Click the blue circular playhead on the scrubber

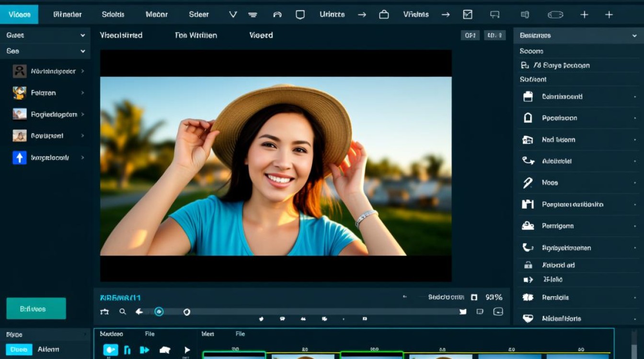tap(159, 312)
